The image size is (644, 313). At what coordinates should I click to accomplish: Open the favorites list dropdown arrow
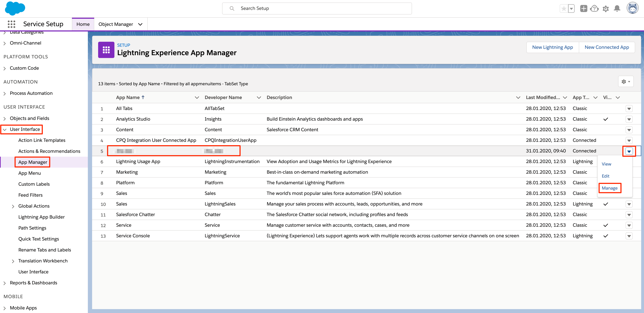tap(571, 9)
